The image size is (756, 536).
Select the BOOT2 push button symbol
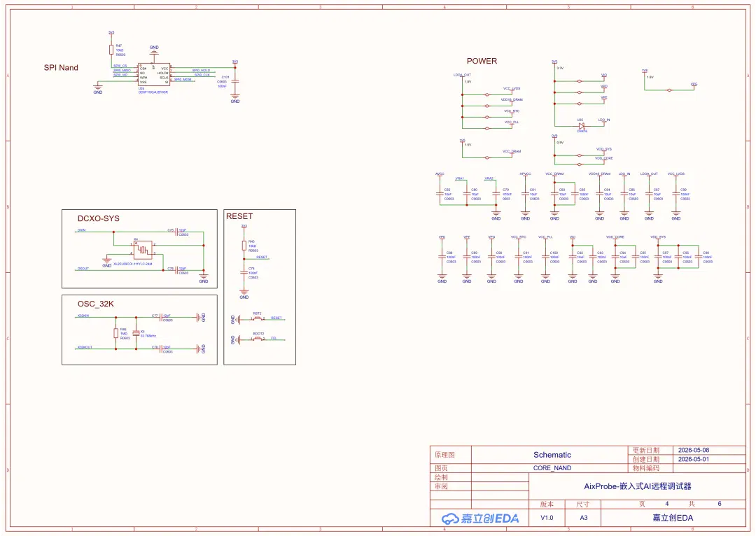258,339
